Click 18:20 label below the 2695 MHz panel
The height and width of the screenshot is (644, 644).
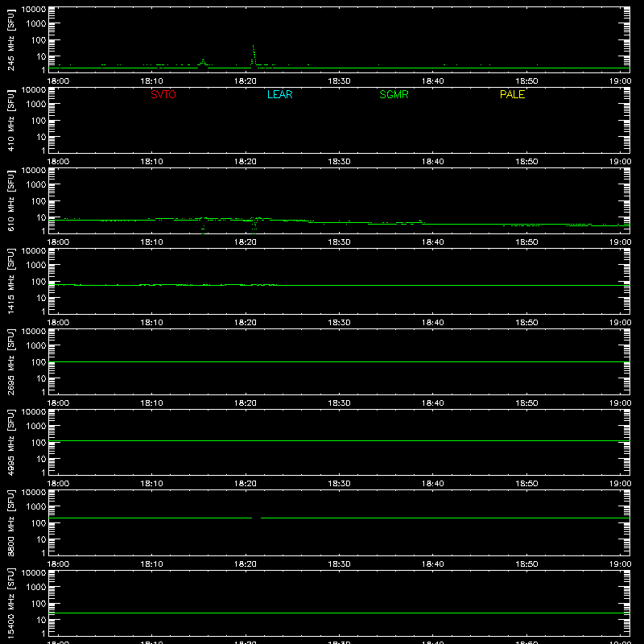tap(246, 403)
